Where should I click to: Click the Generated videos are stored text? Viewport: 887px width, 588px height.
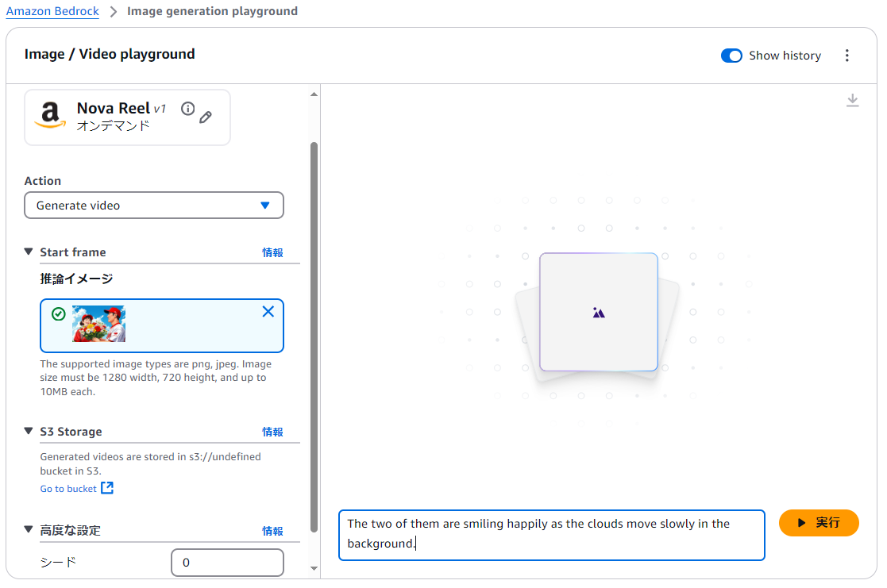click(150, 463)
